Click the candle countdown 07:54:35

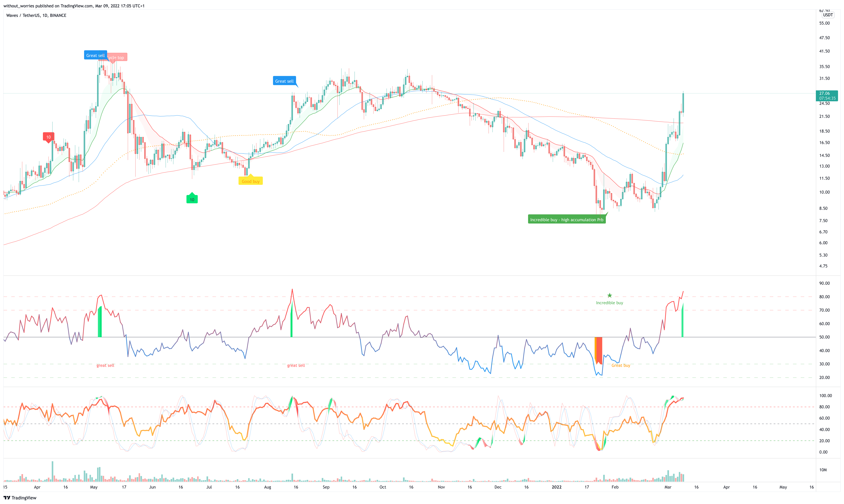(827, 98)
